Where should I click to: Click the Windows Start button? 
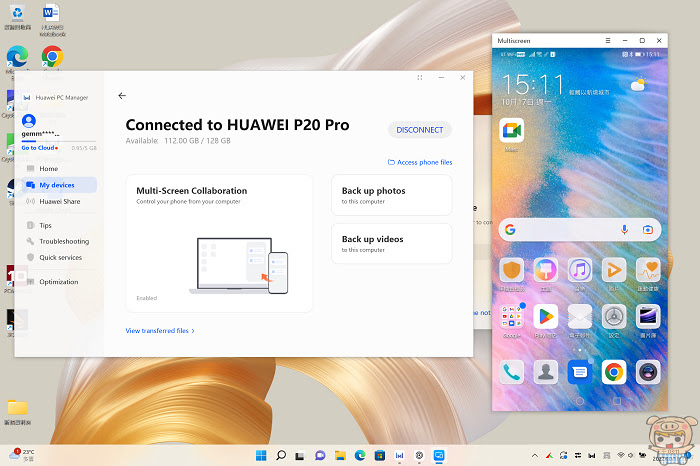[261, 455]
